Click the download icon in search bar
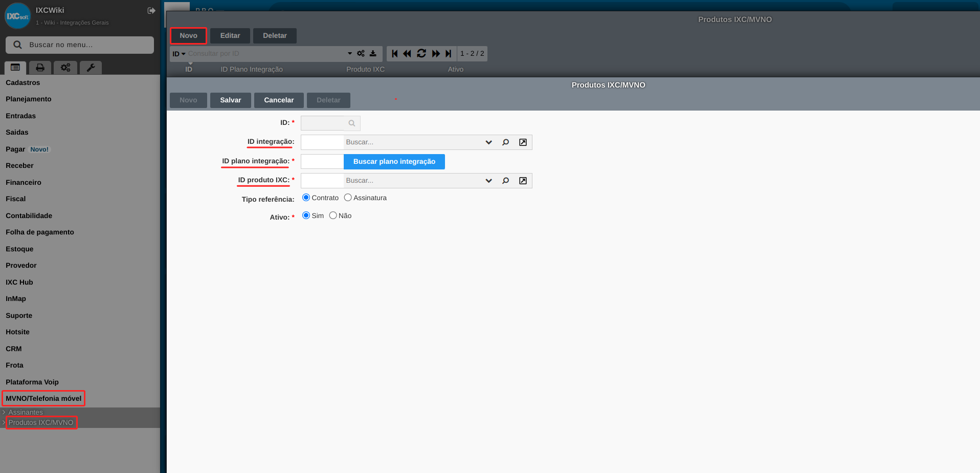This screenshot has height=473, width=980. click(x=373, y=54)
